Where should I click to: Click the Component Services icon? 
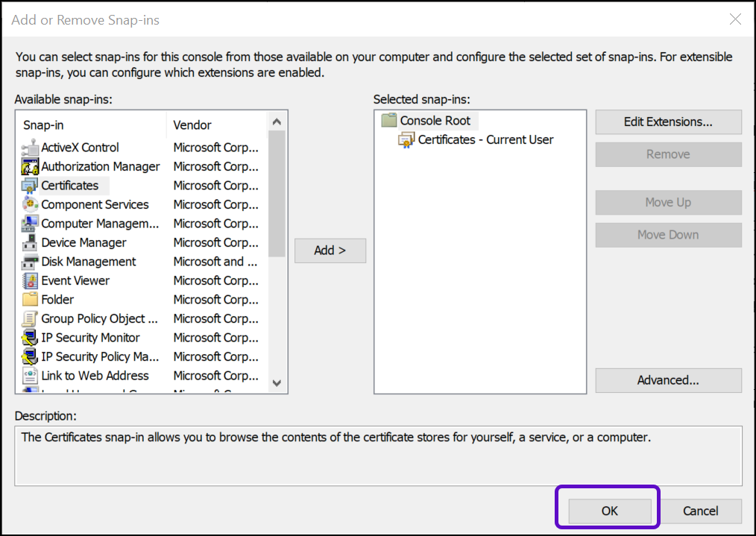click(x=30, y=205)
